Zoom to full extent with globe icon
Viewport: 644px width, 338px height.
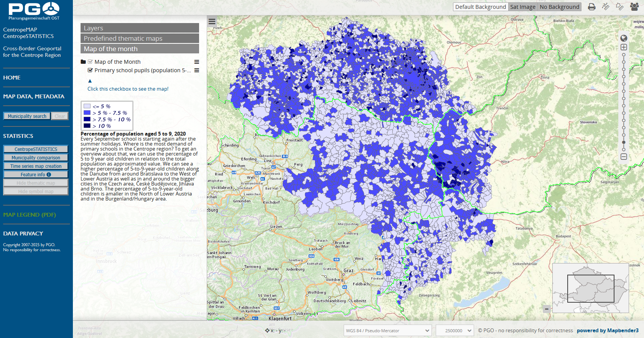624,38
